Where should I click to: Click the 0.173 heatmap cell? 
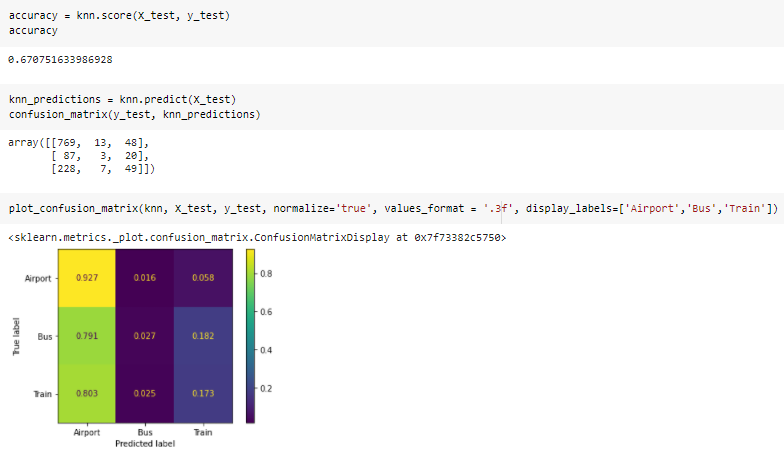tap(203, 394)
